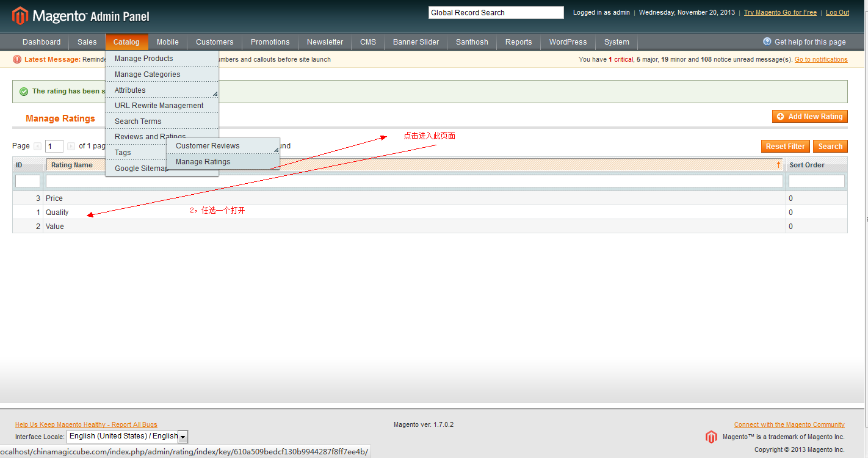This screenshot has height=458, width=868.
Task: Open the System menu
Action: tap(617, 42)
